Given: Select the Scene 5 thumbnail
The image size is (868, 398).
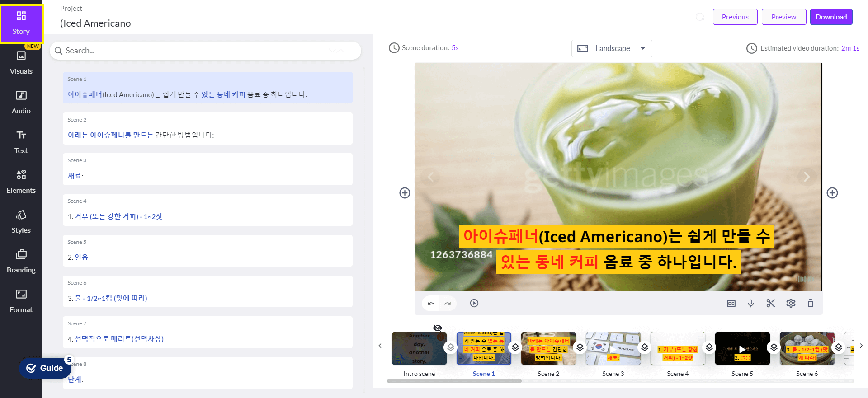Looking at the screenshot, I should 742,349.
